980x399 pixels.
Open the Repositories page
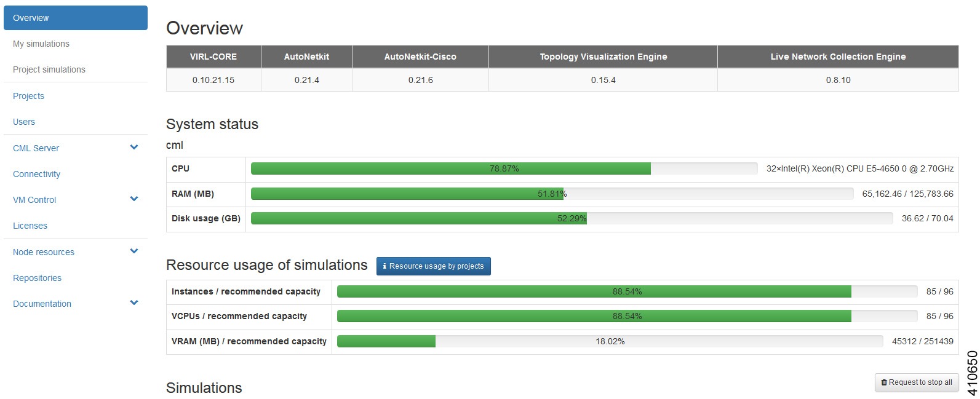[x=38, y=278]
